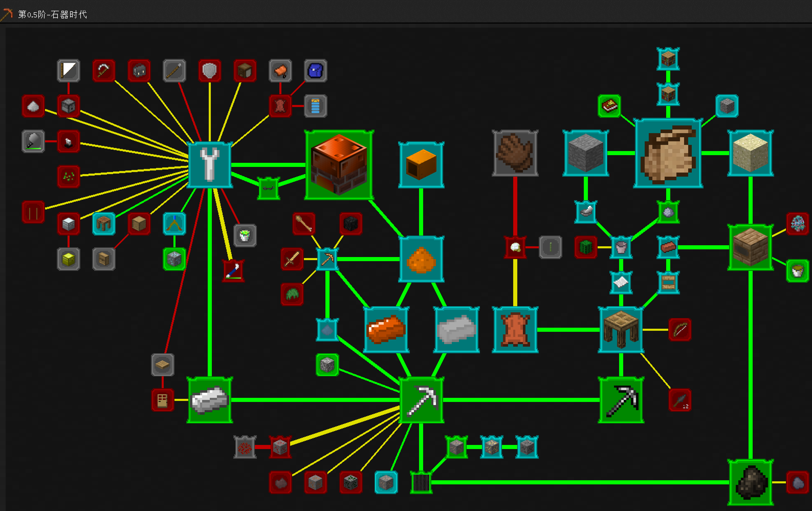Open the large brown sack quest

pyautogui.click(x=668, y=153)
